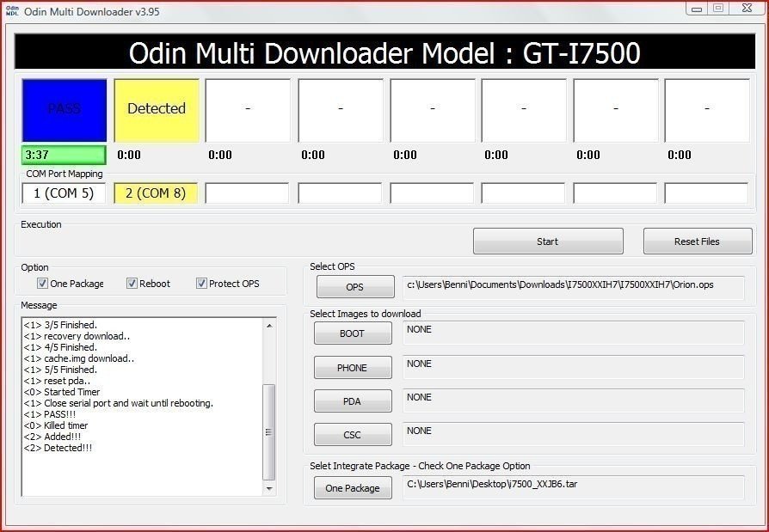Click the '<2> Added!!!' log line
The width and height of the screenshot is (769, 532).
coord(52,437)
